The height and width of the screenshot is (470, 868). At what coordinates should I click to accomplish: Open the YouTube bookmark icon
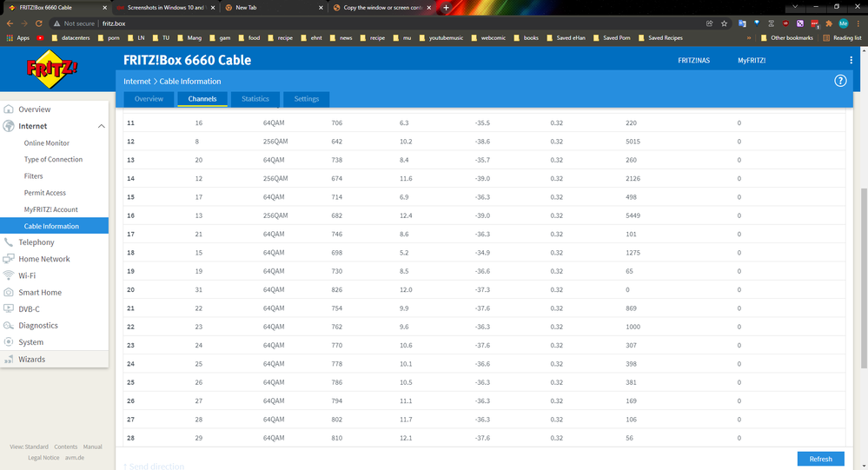pos(41,37)
